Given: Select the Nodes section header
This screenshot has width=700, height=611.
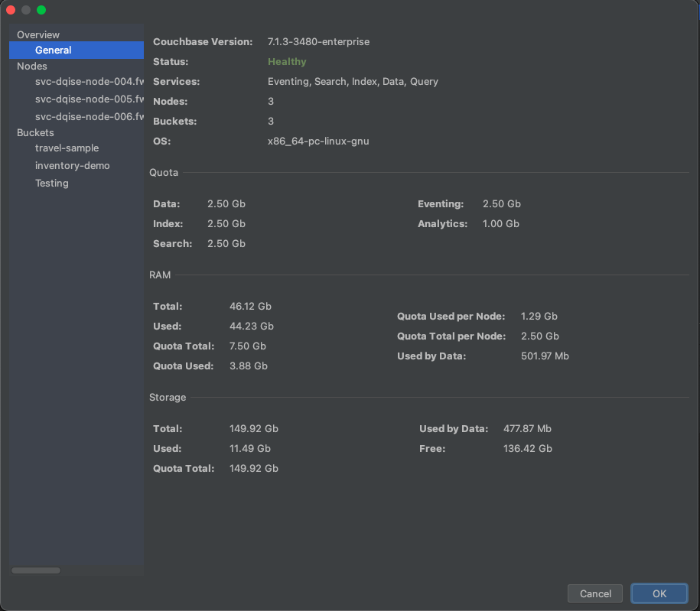Looking at the screenshot, I should tap(31, 66).
